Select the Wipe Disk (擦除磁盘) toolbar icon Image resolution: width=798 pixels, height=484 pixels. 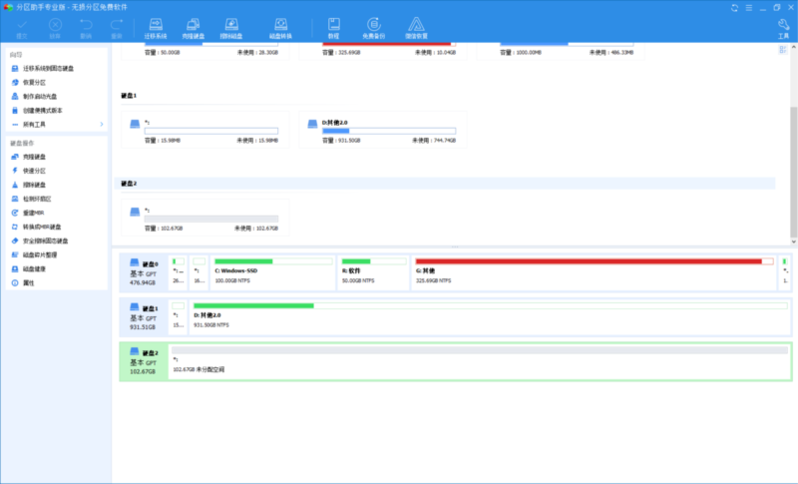231,27
